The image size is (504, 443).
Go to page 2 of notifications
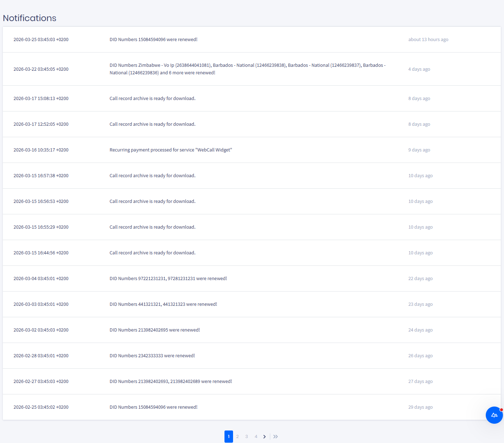pyautogui.click(x=237, y=436)
